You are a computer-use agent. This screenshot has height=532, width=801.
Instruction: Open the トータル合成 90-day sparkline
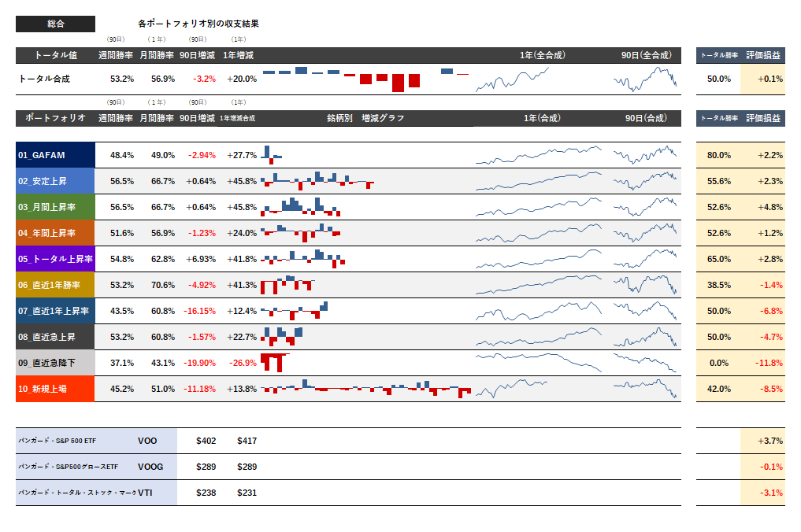coord(645,79)
